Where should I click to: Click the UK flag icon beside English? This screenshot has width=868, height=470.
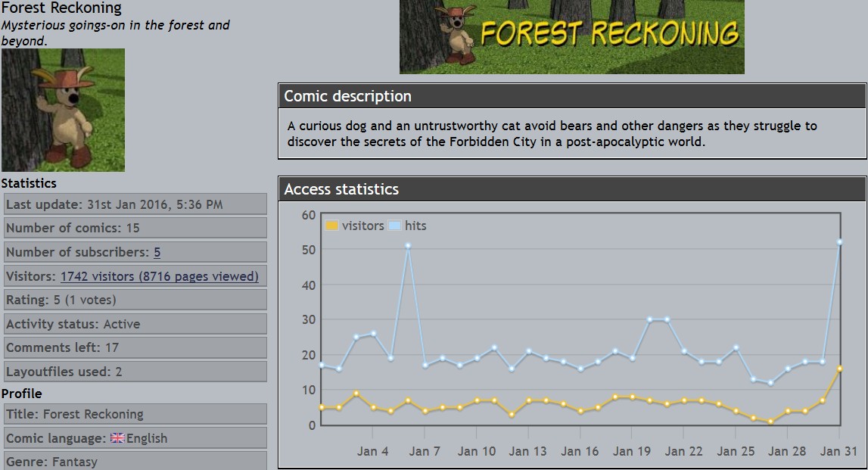coord(117,438)
